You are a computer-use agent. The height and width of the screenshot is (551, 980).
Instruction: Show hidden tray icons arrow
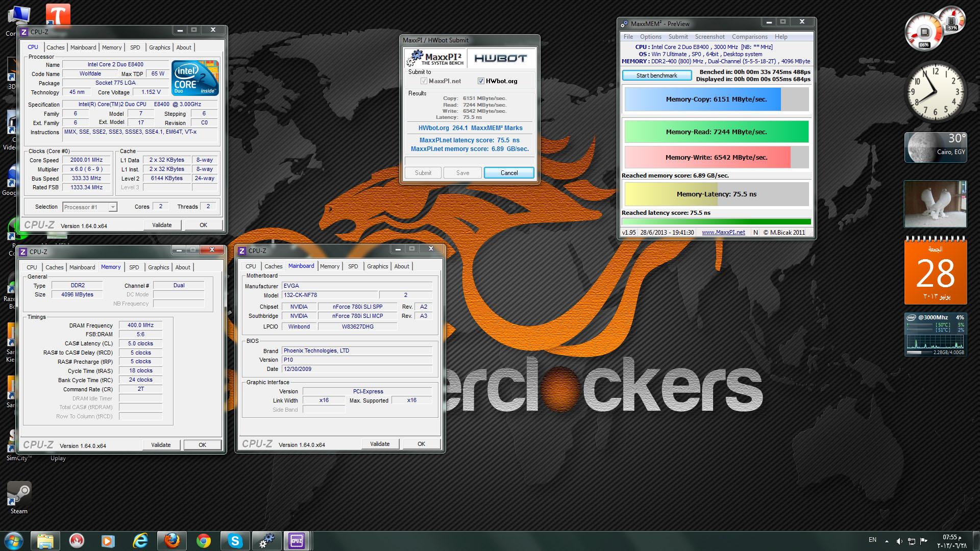887,541
